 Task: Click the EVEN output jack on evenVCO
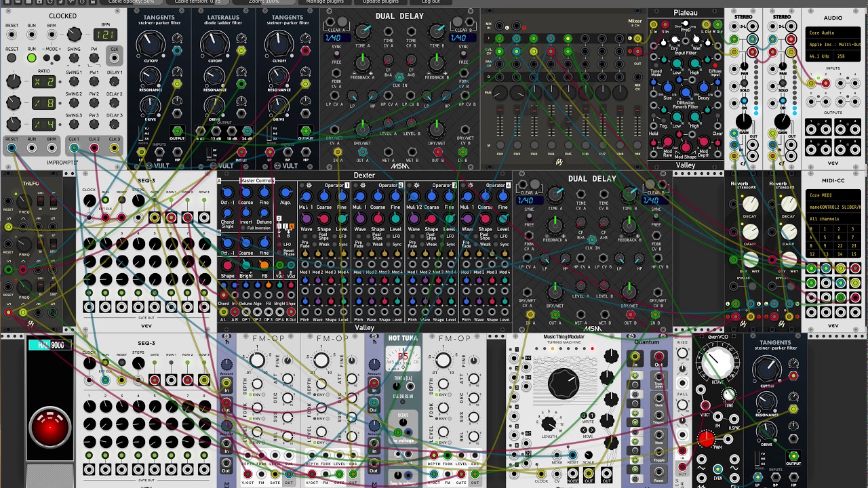click(x=718, y=469)
